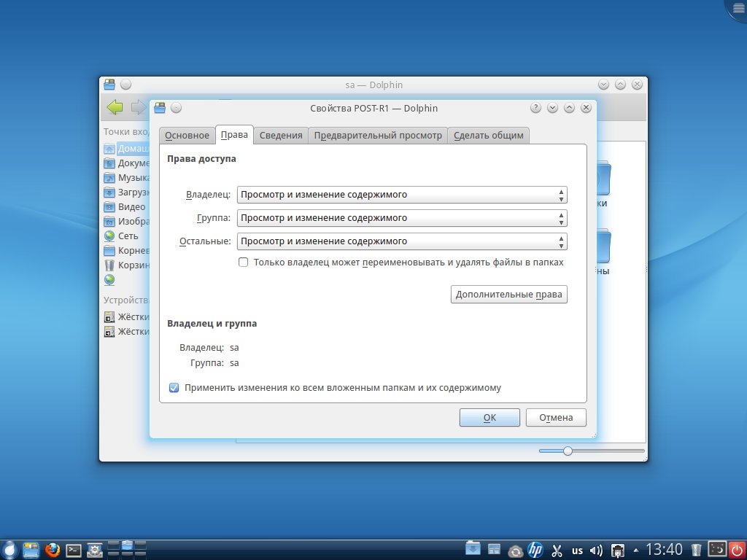Viewport: 747px width, 560px height.
Task: Click the 13:40 clock in the taskbar
Action: (664, 550)
